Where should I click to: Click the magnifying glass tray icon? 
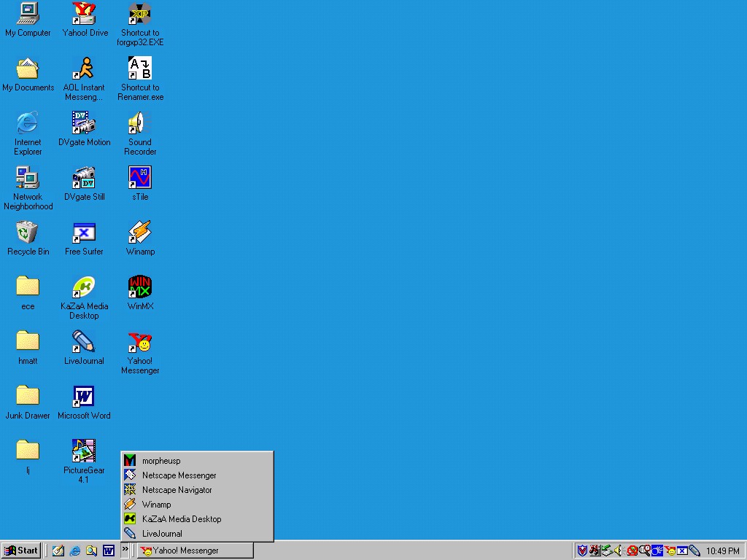645,551
